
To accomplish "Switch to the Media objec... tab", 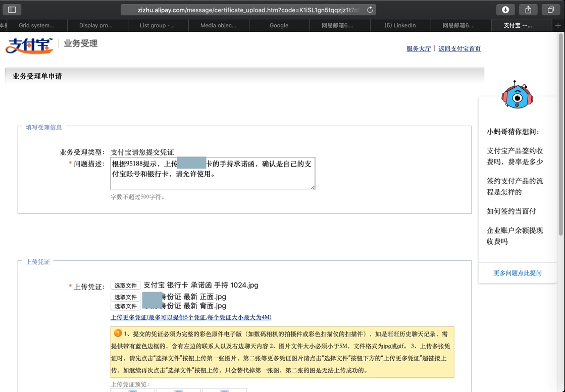I will tap(218, 26).
